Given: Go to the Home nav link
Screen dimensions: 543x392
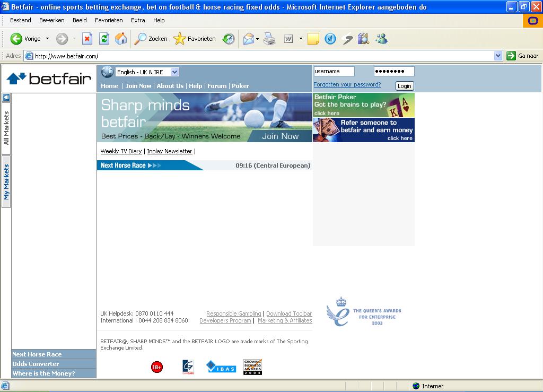Looking at the screenshot, I should point(109,86).
